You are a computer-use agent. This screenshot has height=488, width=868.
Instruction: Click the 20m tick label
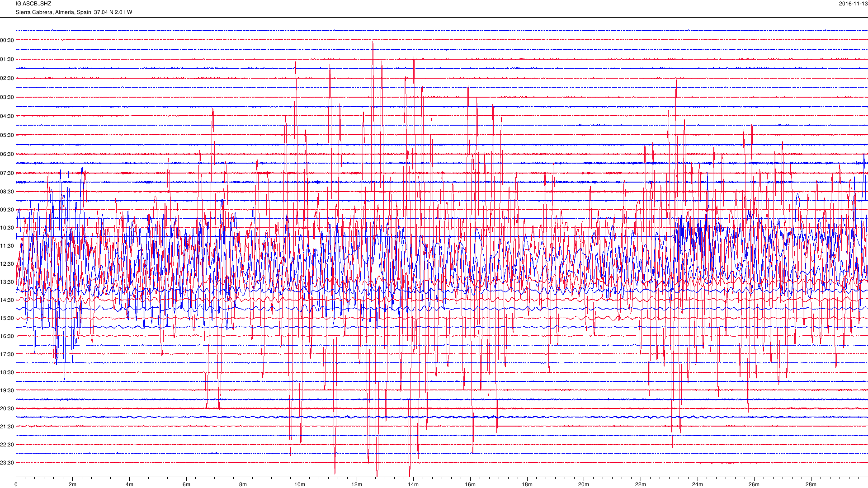584,484
